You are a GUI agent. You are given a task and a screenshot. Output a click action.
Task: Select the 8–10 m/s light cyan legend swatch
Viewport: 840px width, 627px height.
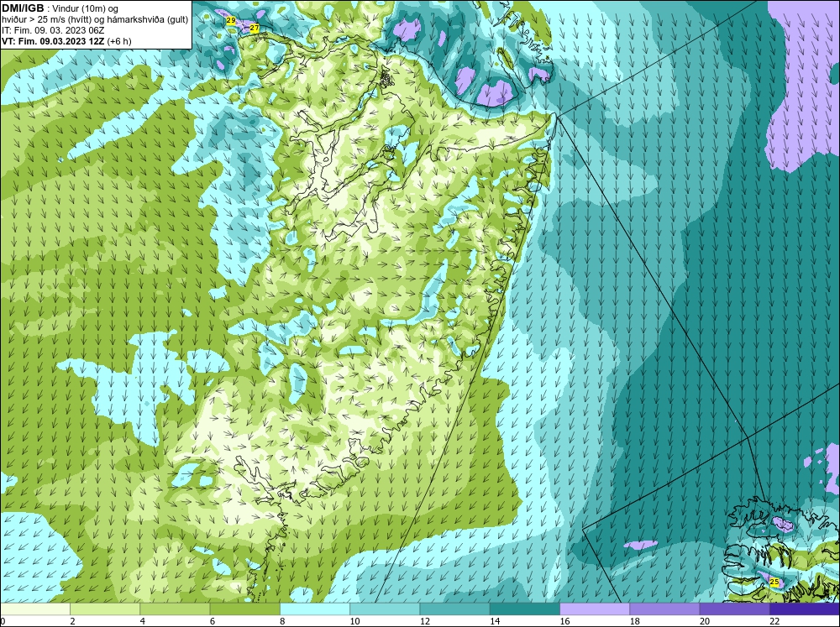coord(315,609)
